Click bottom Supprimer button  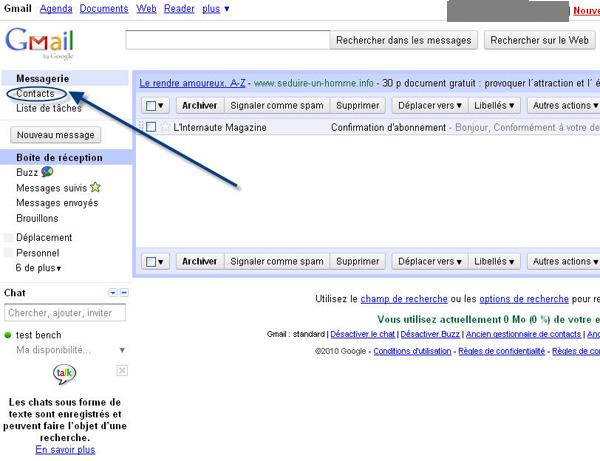tap(358, 262)
